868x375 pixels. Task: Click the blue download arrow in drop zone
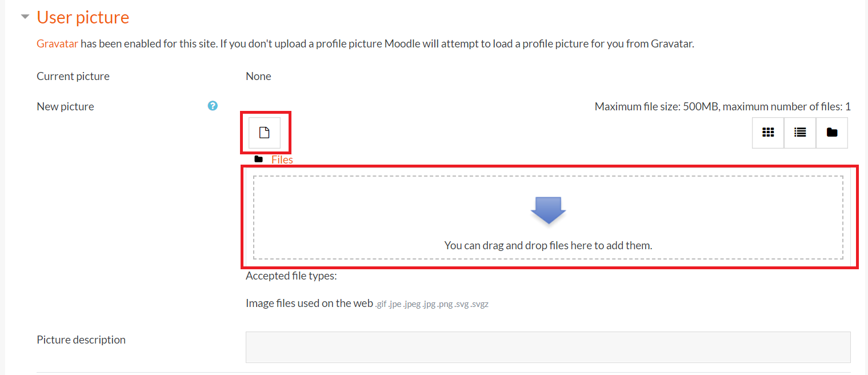tap(548, 210)
